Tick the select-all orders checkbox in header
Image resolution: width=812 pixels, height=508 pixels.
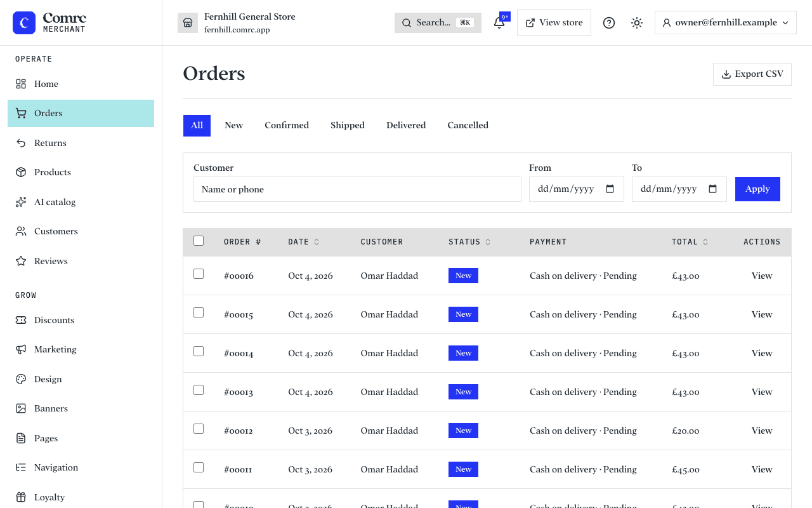(199, 241)
